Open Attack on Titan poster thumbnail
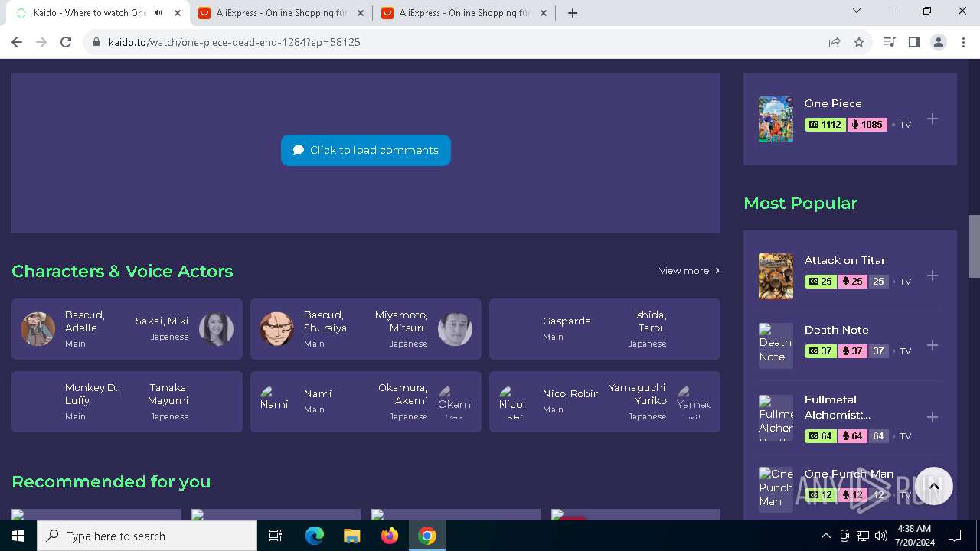The image size is (980, 551). (x=776, y=276)
